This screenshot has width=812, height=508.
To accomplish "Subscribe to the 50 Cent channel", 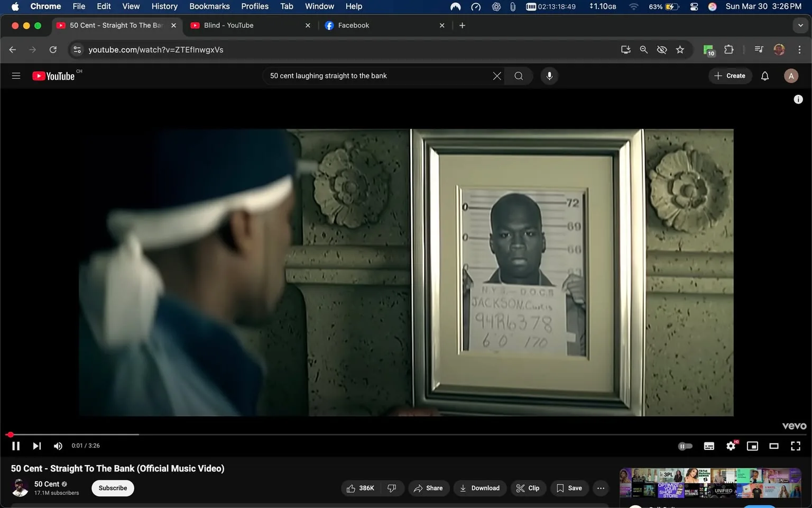I will point(112,488).
